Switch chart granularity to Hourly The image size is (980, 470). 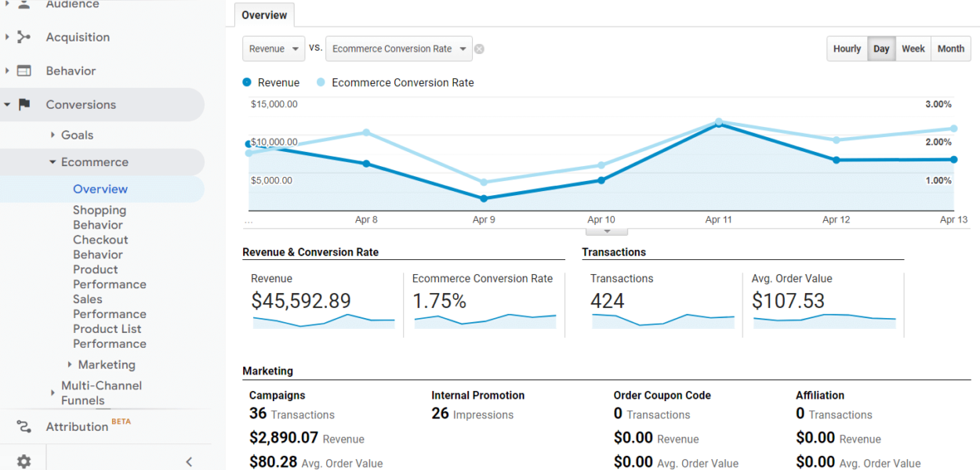tap(847, 49)
